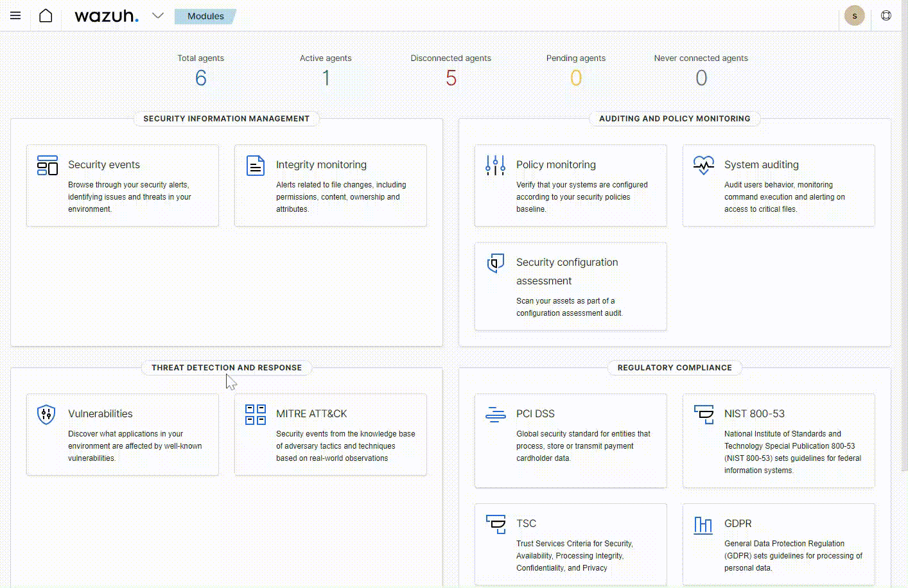The height and width of the screenshot is (588, 908).
Task: Click 'Trust Services Criteria' description text
Action: click(575, 556)
